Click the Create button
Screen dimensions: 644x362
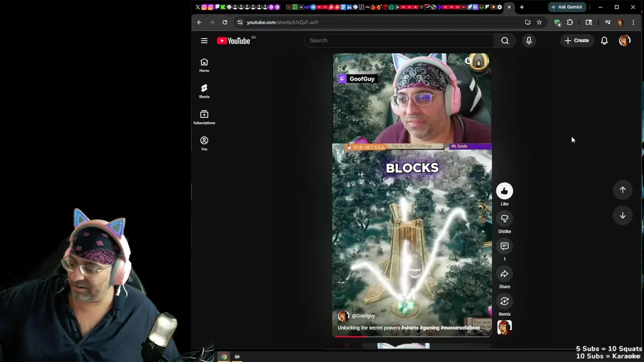[x=577, y=41]
